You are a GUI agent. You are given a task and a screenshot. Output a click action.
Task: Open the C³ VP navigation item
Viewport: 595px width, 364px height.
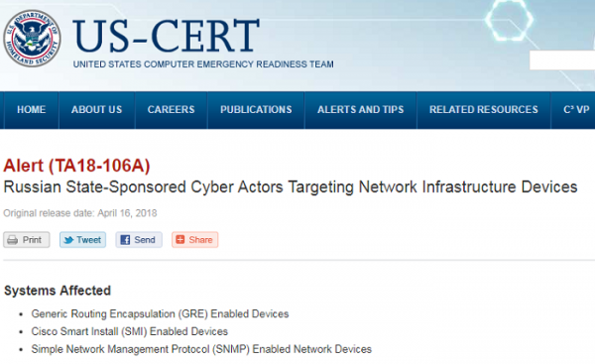click(576, 110)
